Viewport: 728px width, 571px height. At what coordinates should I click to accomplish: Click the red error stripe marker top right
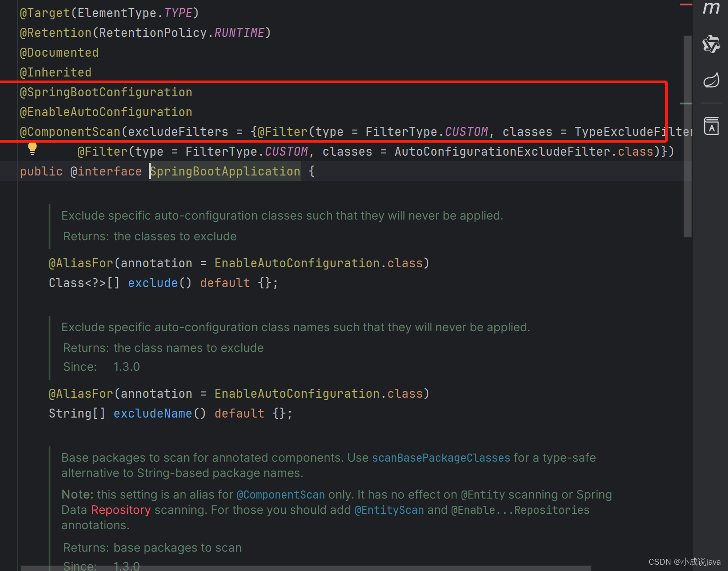pyautogui.click(x=686, y=4)
